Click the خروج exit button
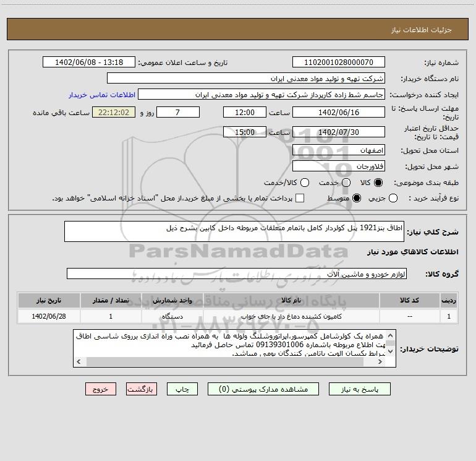This screenshot has height=461, width=476. (x=101, y=389)
